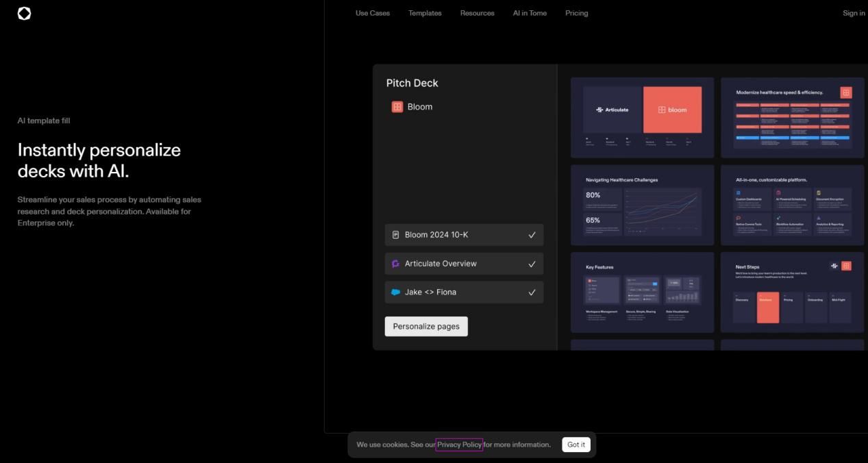Select the Articulate Overview source row
This screenshot has height=463, width=868.
pos(464,264)
